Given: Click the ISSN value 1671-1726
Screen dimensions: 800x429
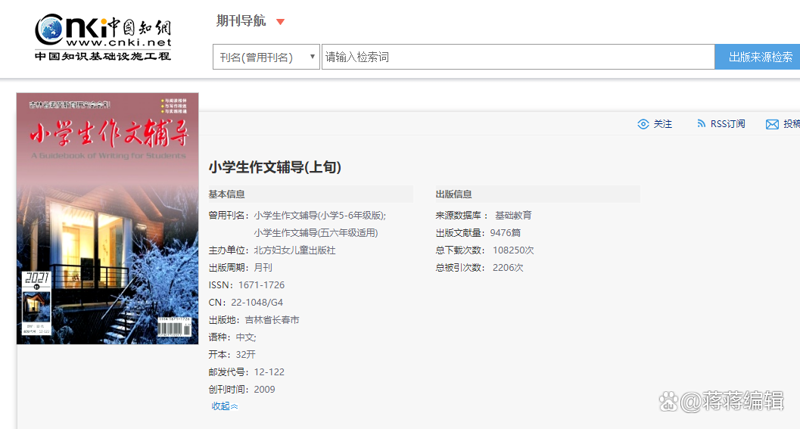Looking at the screenshot, I should coord(261,285).
